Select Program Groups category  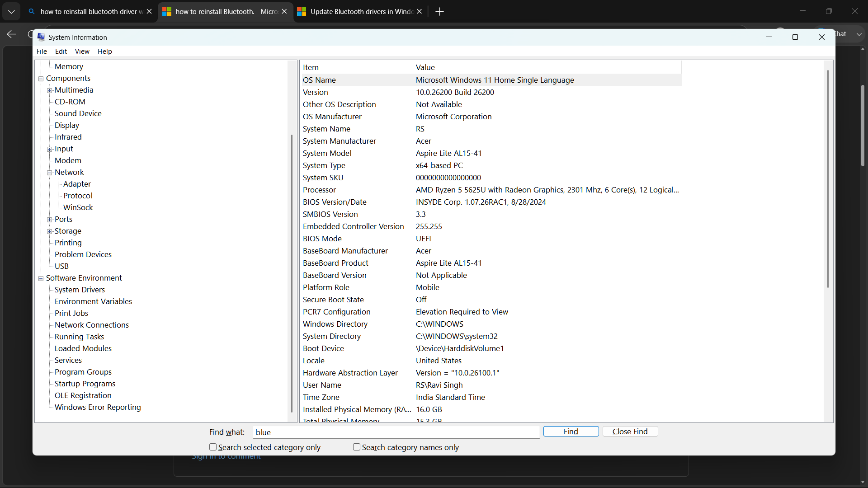pos(83,372)
